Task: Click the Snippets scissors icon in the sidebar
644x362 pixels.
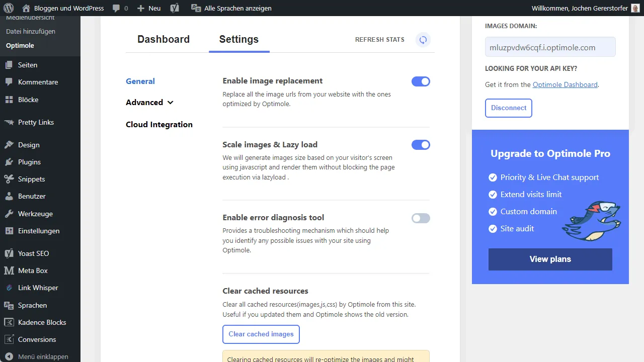Action: (x=9, y=179)
